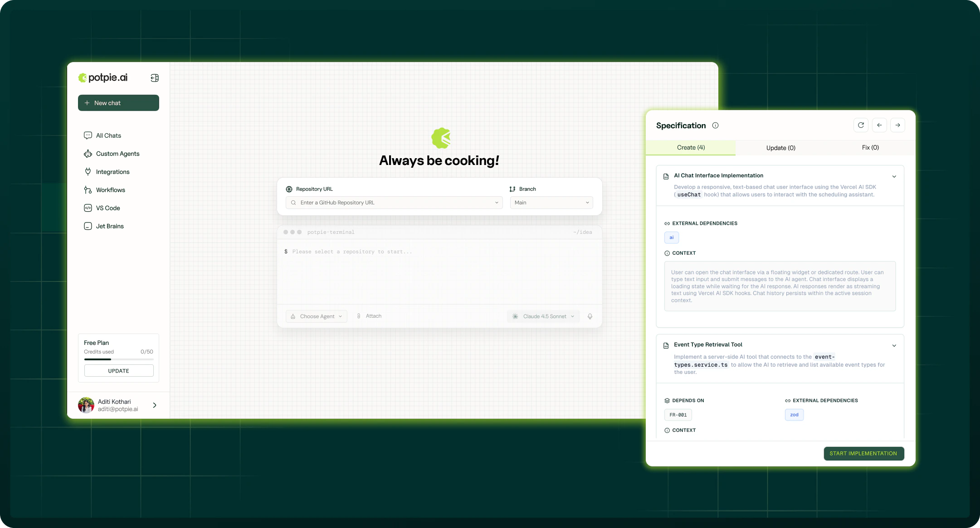
Task: Click the New chat button
Action: (118, 103)
